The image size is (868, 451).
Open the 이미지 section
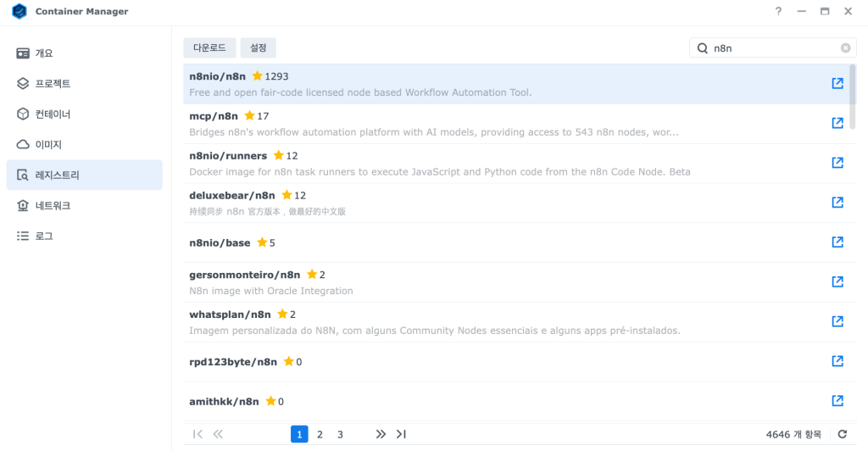tap(84, 144)
